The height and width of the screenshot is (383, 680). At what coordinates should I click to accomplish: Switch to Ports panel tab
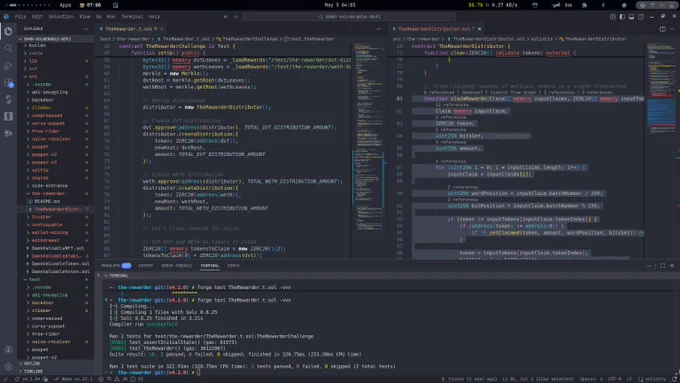pyautogui.click(x=233, y=265)
